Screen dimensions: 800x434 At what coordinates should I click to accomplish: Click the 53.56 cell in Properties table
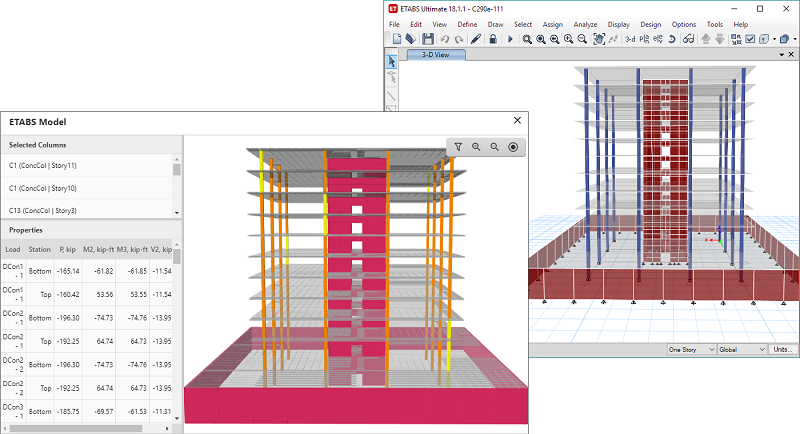click(x=98, y=295)
